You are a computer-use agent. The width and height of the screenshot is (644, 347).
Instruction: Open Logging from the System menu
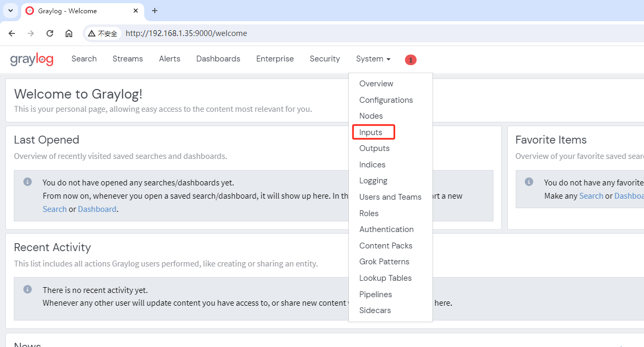373,181
